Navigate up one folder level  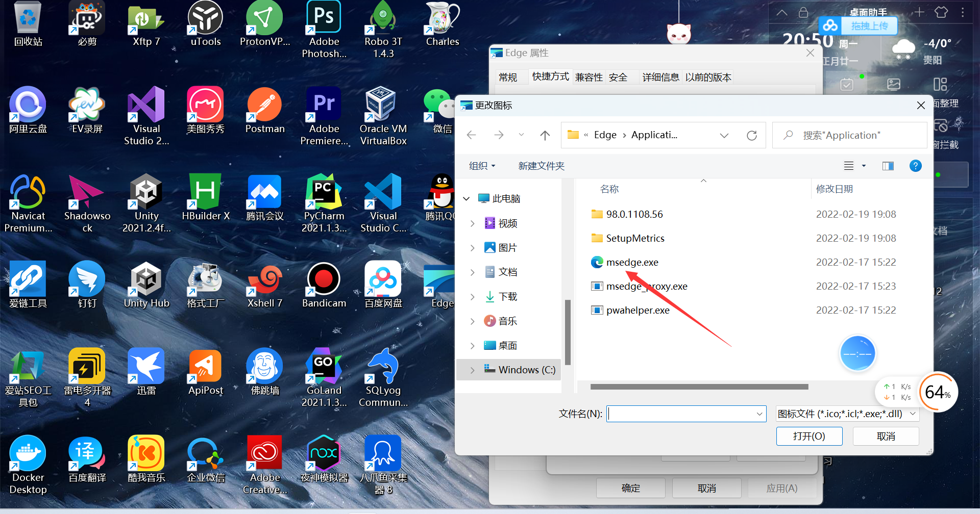click(x=545, y=135)
